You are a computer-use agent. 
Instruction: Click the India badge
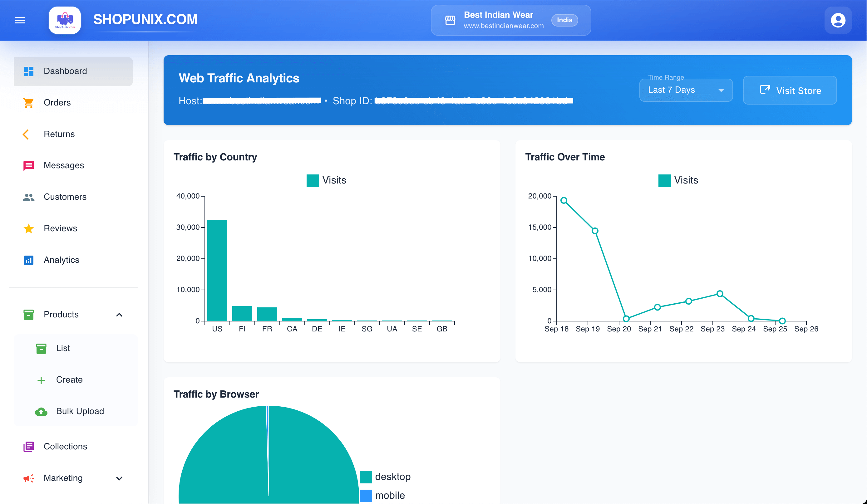pyautogui.click(x=564, y=20)
